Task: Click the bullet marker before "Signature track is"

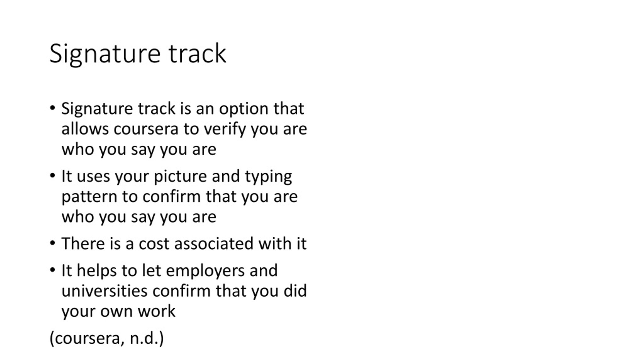Action: (52, 108)
